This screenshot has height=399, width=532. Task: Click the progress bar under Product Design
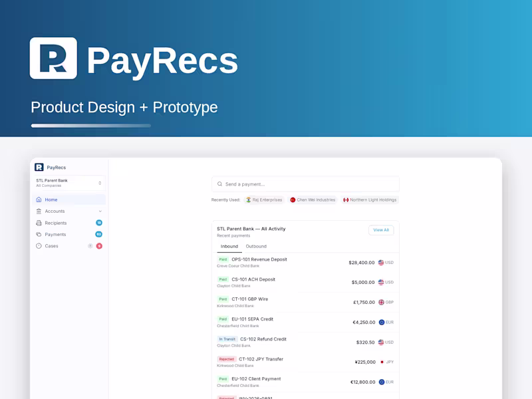tap(91, 126)
